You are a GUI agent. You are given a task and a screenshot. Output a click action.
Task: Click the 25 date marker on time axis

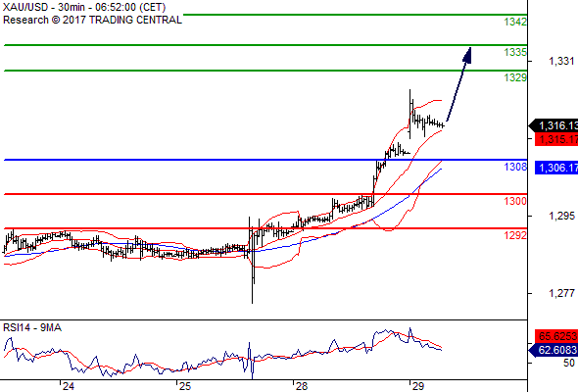click(x=185, y=386)
